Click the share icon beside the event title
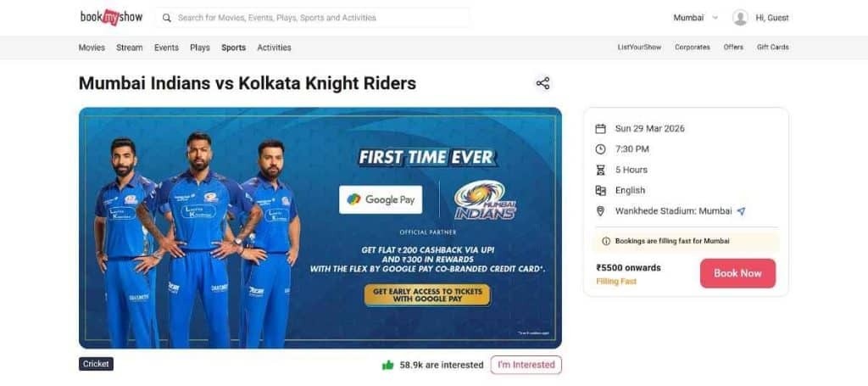The width and height of the screenshot is (868, 386). coord(542,84)
